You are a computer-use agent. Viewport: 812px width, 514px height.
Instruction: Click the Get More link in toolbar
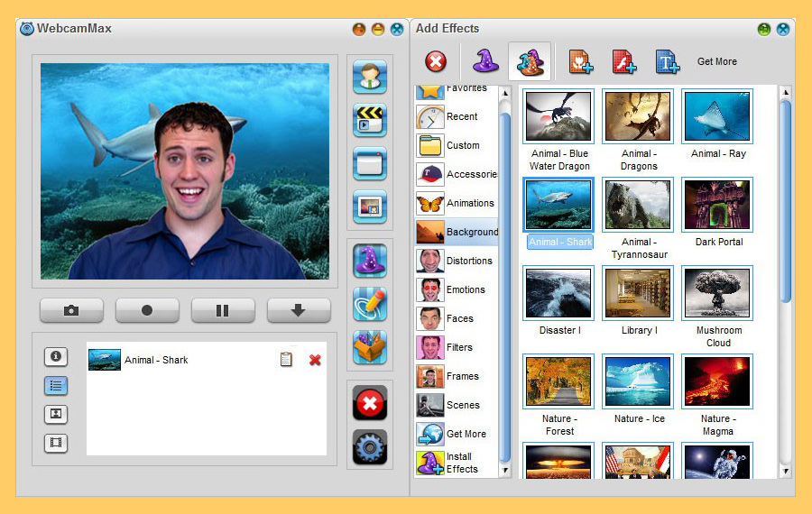click(717, 61)
